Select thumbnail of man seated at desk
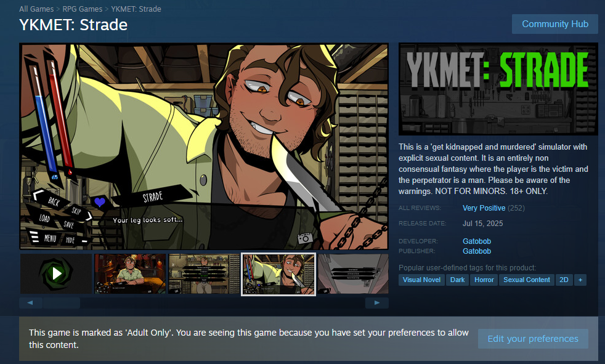The width and height of the screenshot is (605, 364). [130, 273]
